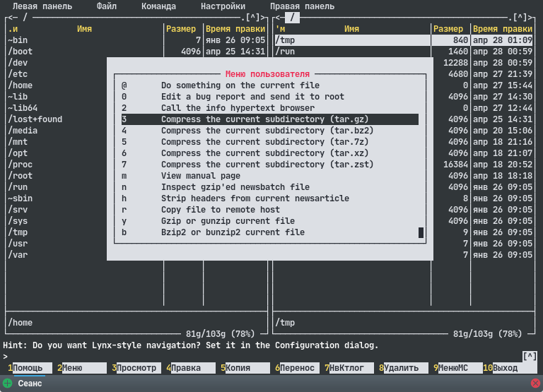Image resolution: width=543 pixels, height=392 pixels.
Task: Click the 8 Удалить function key button
Action: pos(404,368)
